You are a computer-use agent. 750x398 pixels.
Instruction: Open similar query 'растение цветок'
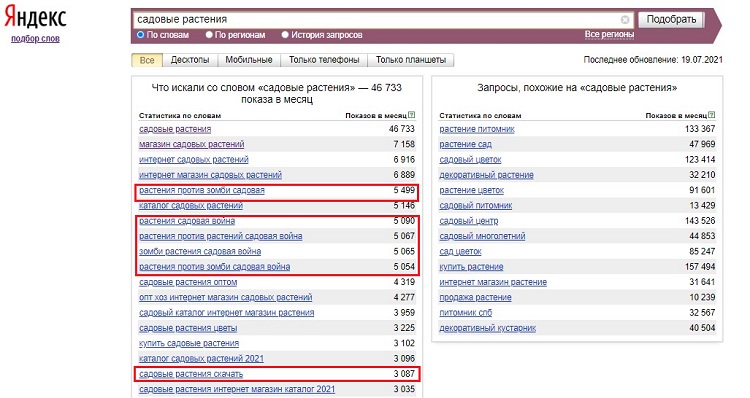[472, 190]
